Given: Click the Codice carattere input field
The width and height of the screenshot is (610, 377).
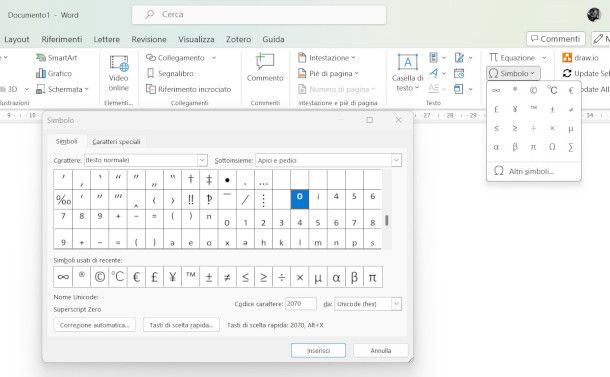Looking at the screenshot, I should click(300, 303).
